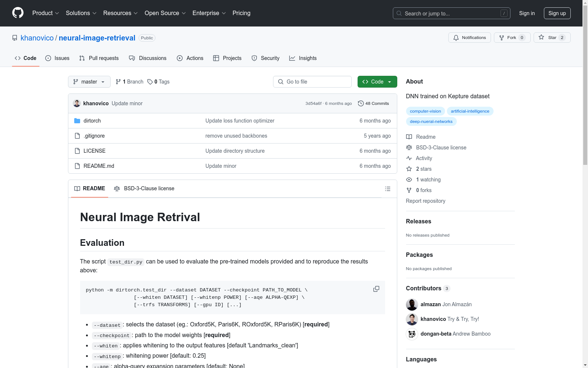Click dongan-beta's panda avatar
588x368 pixels.
point(412,334)
